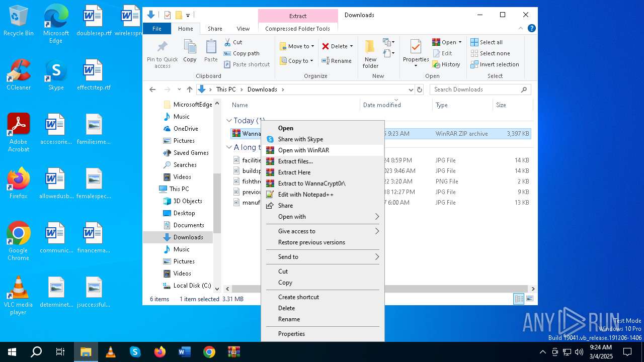Click Search Downloads field

[x=480, y=89]
